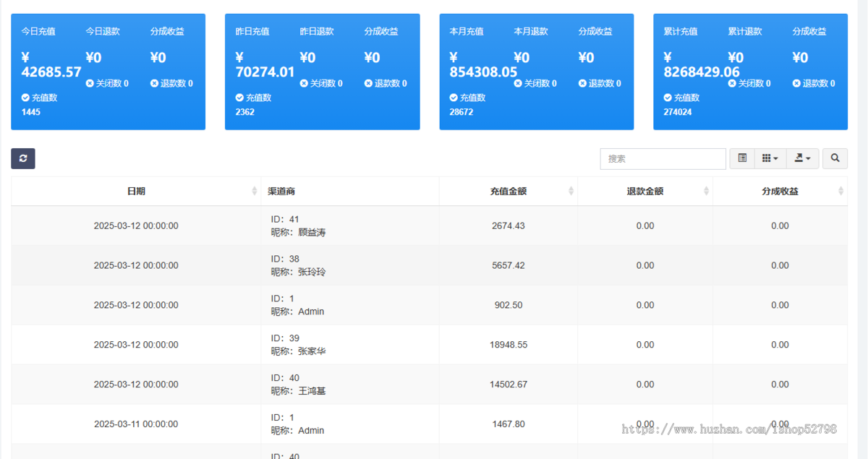Click the 昨日退款 label
This screenshot has height=459, width=868.
[317, 31]
